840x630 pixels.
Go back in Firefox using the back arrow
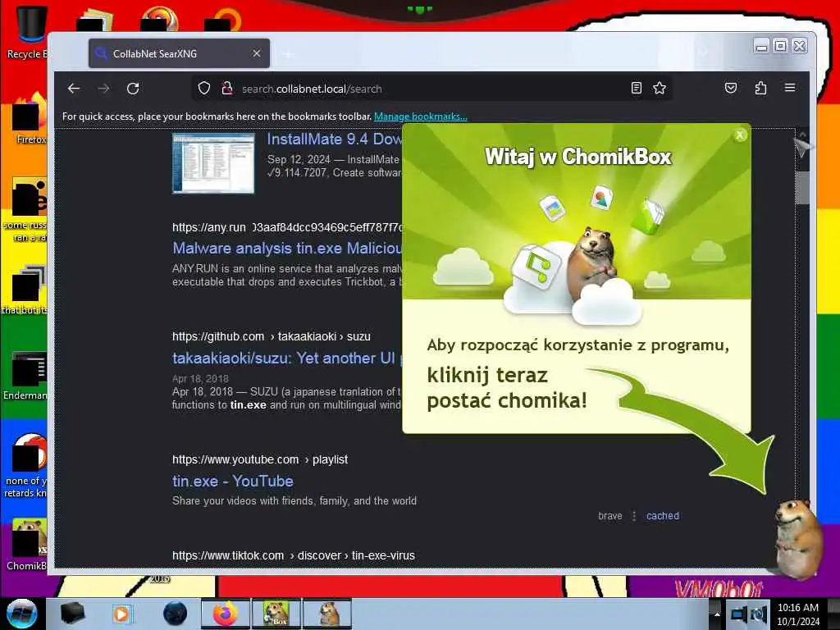pos(74,89)
